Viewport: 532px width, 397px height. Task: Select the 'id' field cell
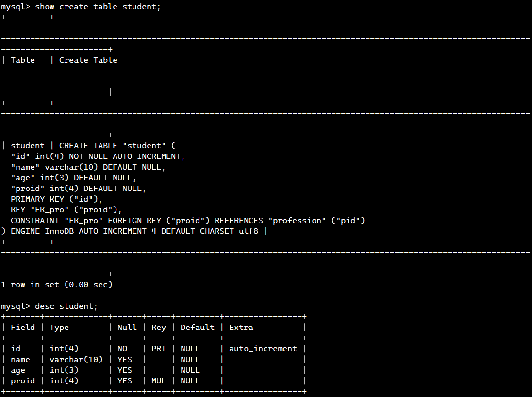(x=15, y=349)
